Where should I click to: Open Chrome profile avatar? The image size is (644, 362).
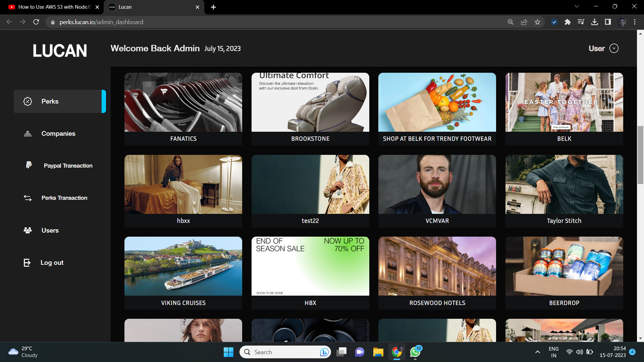(622, 22)
